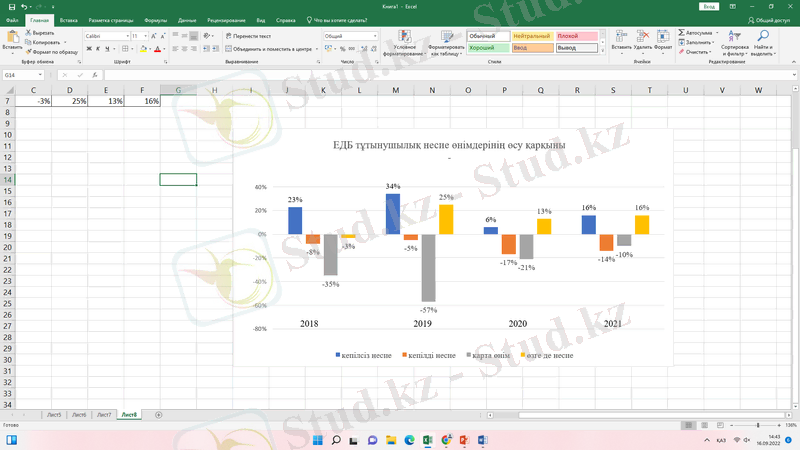This screenshot has width=800, height=450.
Task: Click the Sort and Filter (Сортировка и фильтр) icon
Action: [734, 36]
